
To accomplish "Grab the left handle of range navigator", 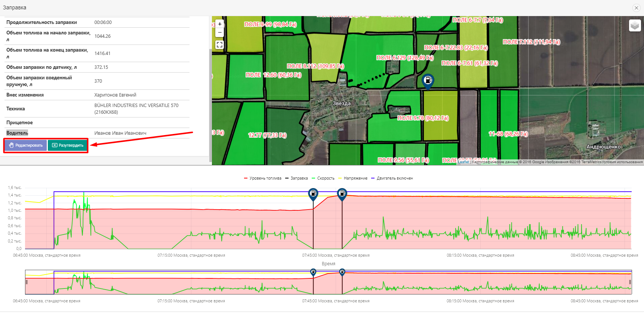I will tap(27, 282).
